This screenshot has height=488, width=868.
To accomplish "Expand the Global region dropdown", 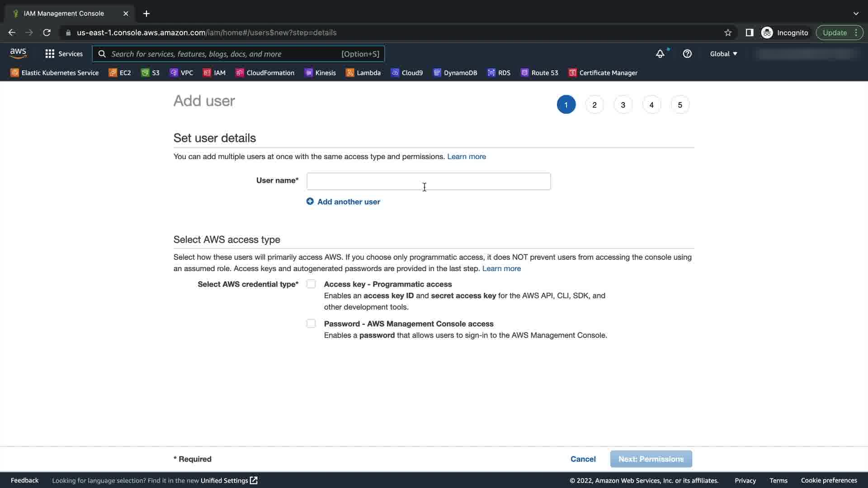I will pos(723,54).
